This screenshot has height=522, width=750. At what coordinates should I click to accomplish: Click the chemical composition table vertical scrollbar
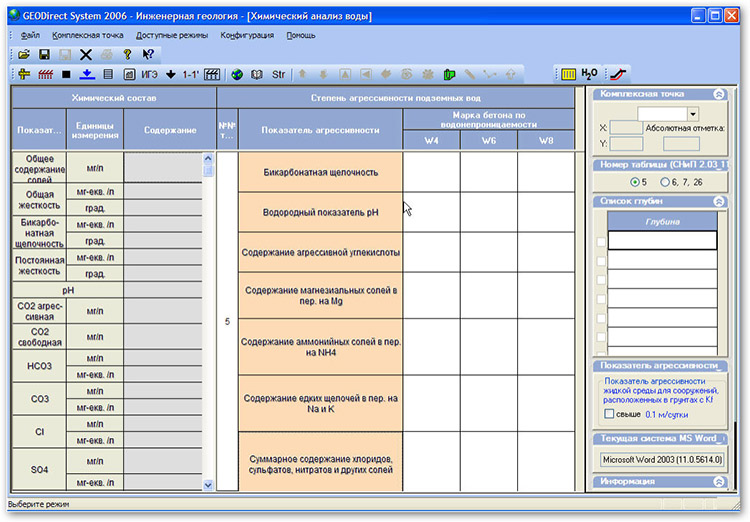[209, 320]
